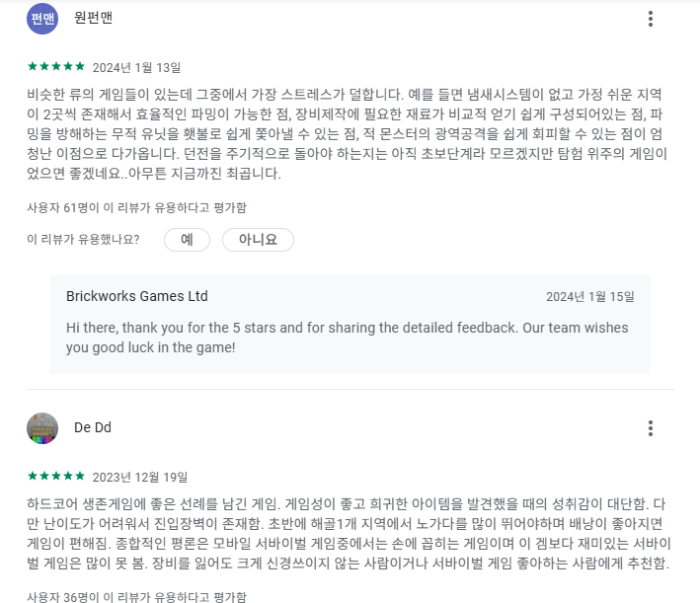Open the more options menu for De Dd's review
700x603 pixels.
651,428
